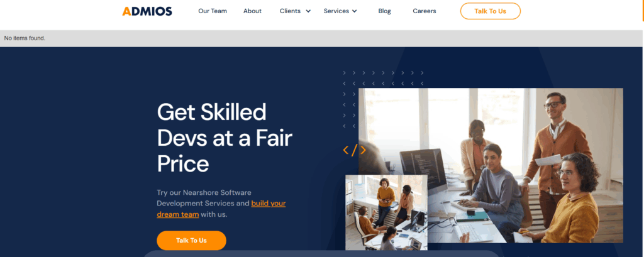Open the Clients menu item
Image resolution: width=644 pixels, height=257 pixels.
click(290, 11)
